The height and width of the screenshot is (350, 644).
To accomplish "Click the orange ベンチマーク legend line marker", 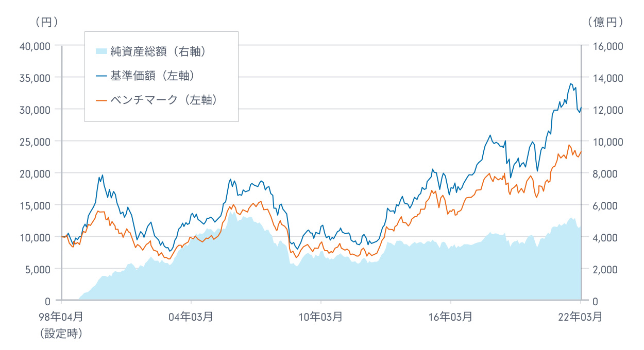I will pyautogui.click(x=101, y=100).
